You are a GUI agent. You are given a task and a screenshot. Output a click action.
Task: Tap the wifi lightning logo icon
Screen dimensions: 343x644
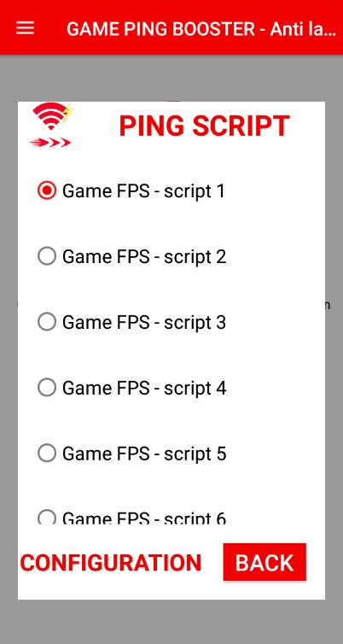53,116
